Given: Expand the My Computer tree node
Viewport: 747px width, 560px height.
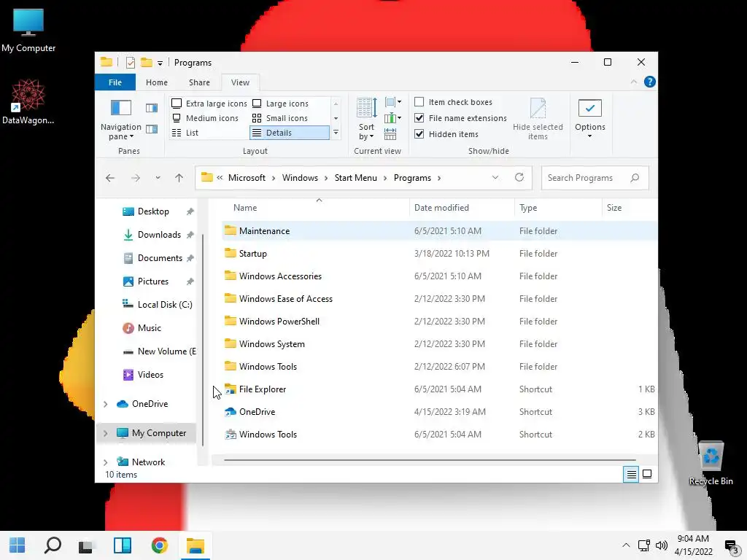Looking at the screenshot, I should coord(105,433).
